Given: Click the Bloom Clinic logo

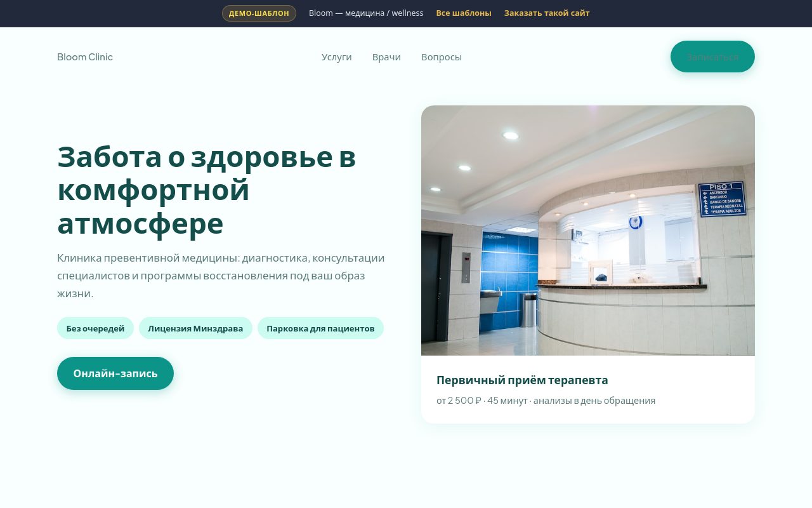Looking at the screenshot, I should pyautogui.click(x=85, y=57).
